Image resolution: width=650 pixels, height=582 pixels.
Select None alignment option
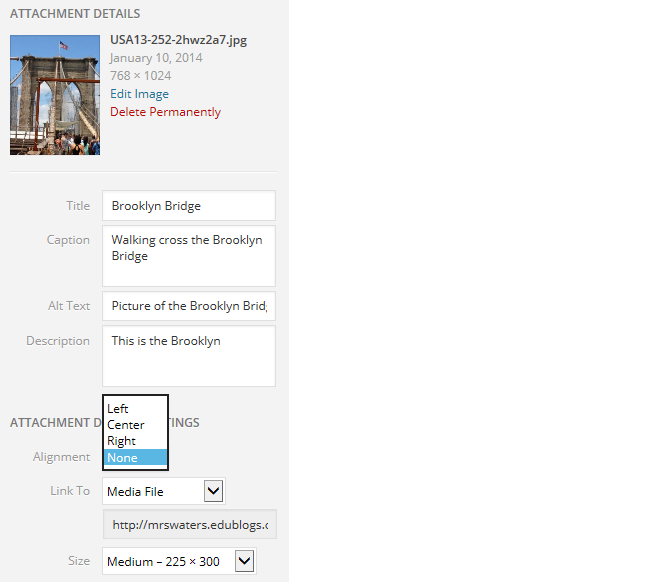tap(135, 458)
